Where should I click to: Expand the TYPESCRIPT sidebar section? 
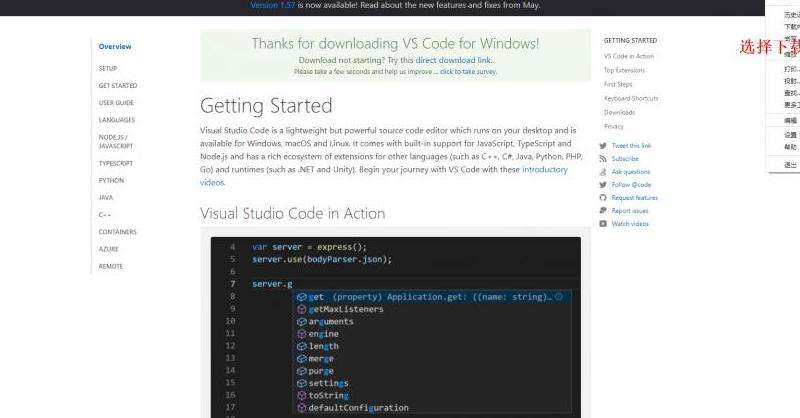[116, 163]
